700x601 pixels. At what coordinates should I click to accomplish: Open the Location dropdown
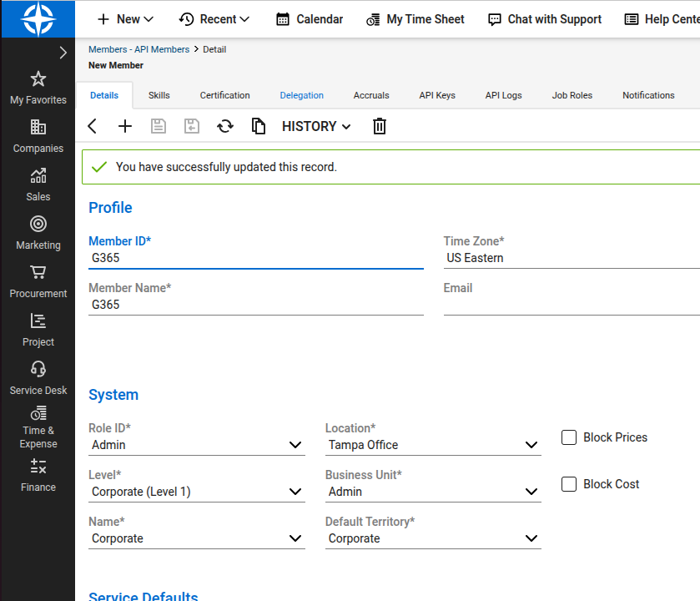coord(433,445)
